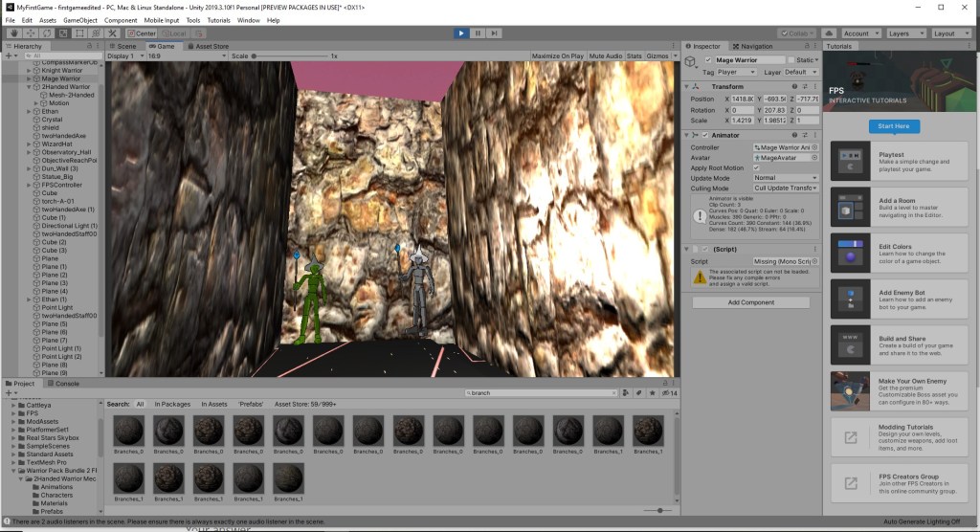Select the Rect Transform tool
The height and width of the screenshot is (532, 980).
[78, 33]
